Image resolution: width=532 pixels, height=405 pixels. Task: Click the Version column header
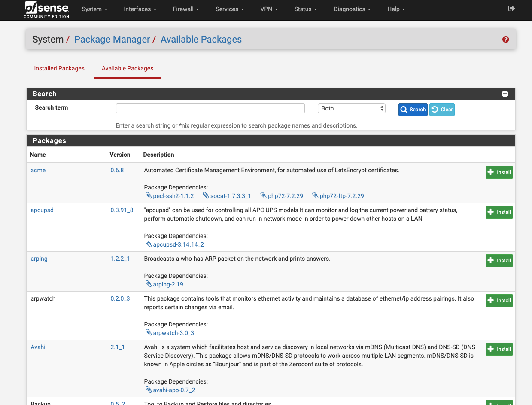pos(120,155)
